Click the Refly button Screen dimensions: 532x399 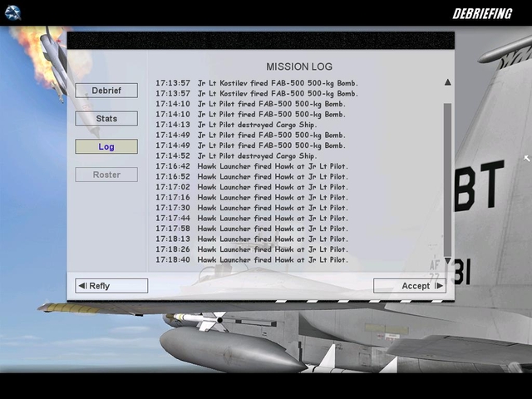111,286
